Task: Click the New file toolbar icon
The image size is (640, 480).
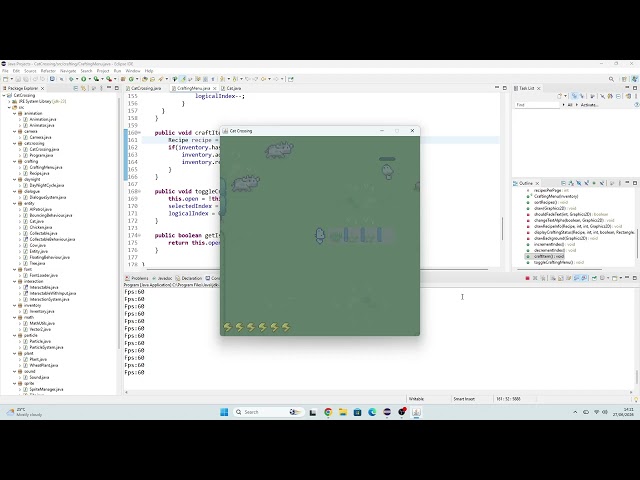Action: (x=5, y=79)
